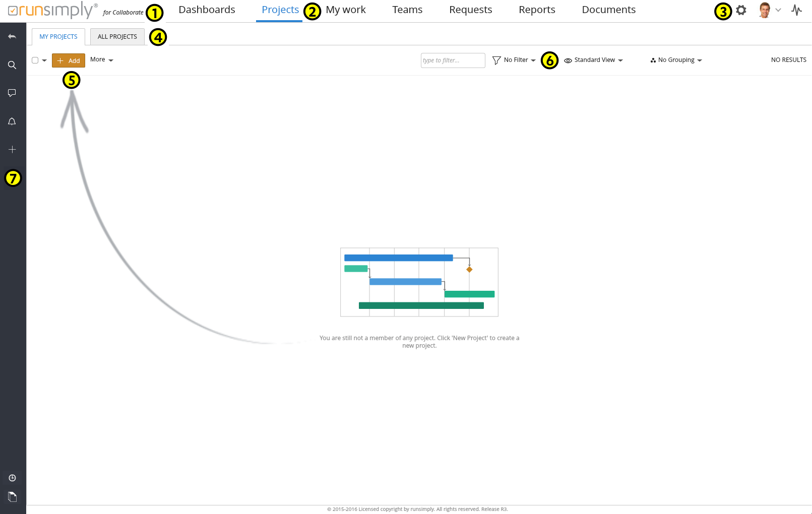Expand the No Filter dropdown
Viewport: 812px width, 514px height.
514,60
